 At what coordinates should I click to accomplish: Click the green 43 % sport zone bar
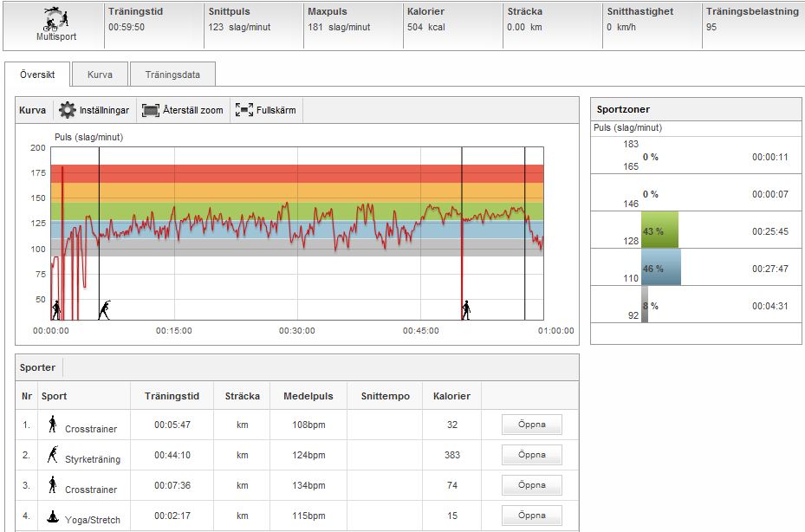pyautogui.click(x=659, y=230)
